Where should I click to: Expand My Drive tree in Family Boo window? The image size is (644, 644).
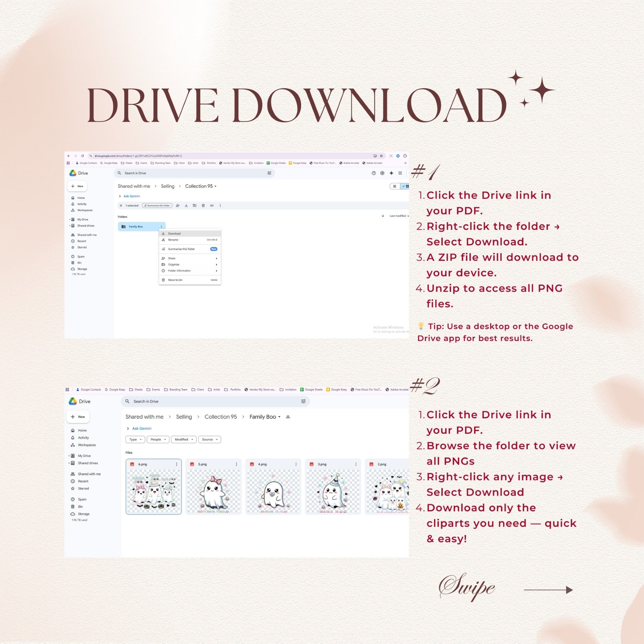pyautogui.click(x=69, y=456)
